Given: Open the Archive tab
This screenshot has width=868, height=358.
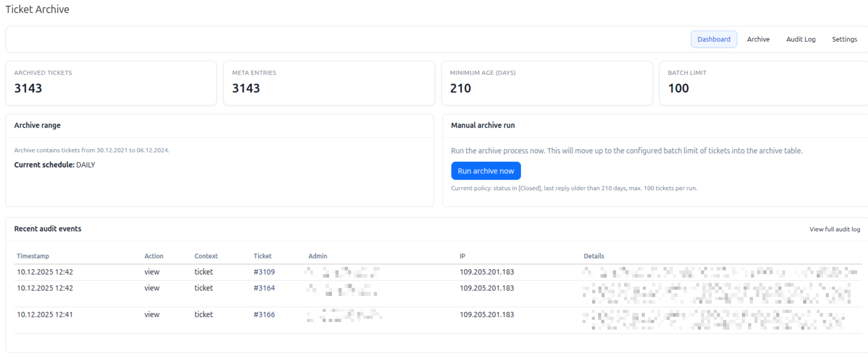Looking at the screenshot, I should [x=758, y=39].
